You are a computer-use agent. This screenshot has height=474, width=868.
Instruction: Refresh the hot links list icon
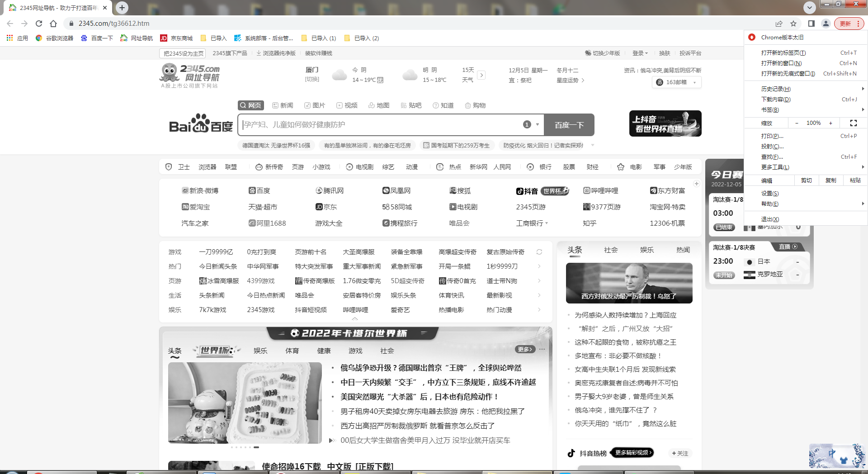pyautogui.click(x=539, y=252)
